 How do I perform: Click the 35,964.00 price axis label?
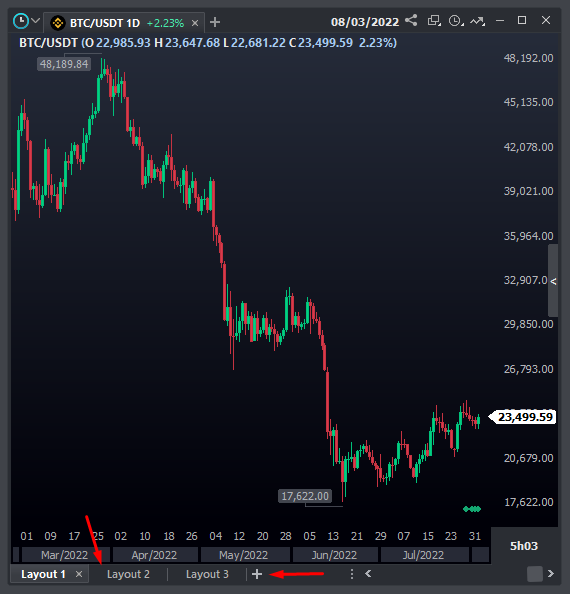(x=528, y=236)
